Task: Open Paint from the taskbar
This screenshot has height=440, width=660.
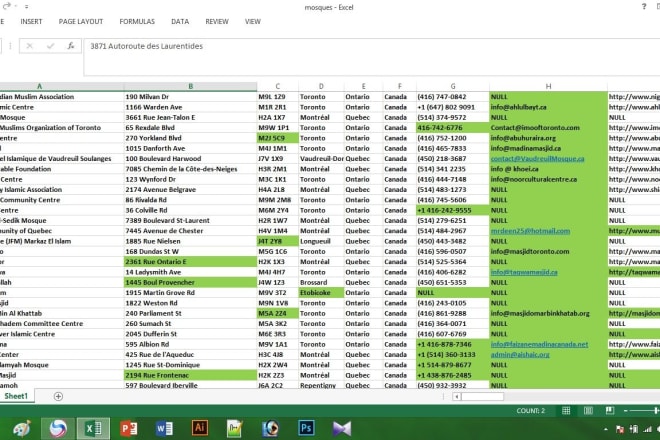Action: click(x=22, y=429)
